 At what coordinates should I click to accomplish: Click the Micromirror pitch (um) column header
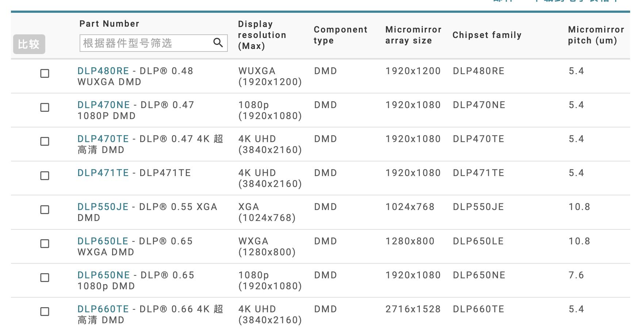596,35
